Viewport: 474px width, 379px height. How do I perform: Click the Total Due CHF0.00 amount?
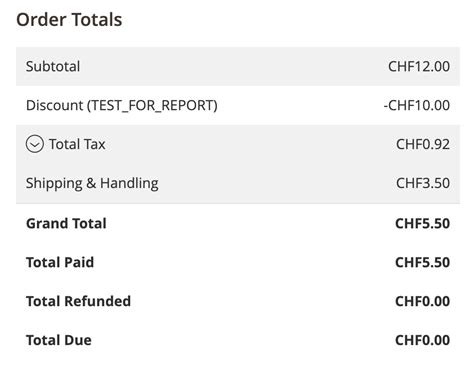[422, 340]
